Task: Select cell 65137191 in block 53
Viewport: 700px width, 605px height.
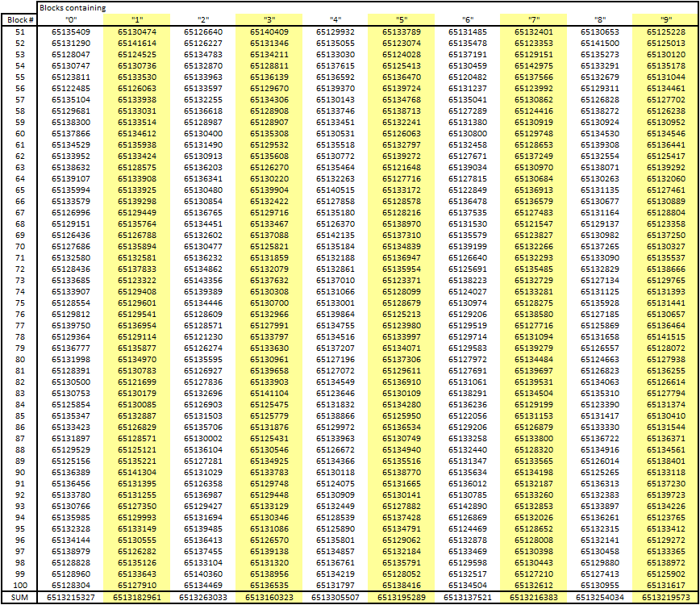Action: [x=468, y=55]
